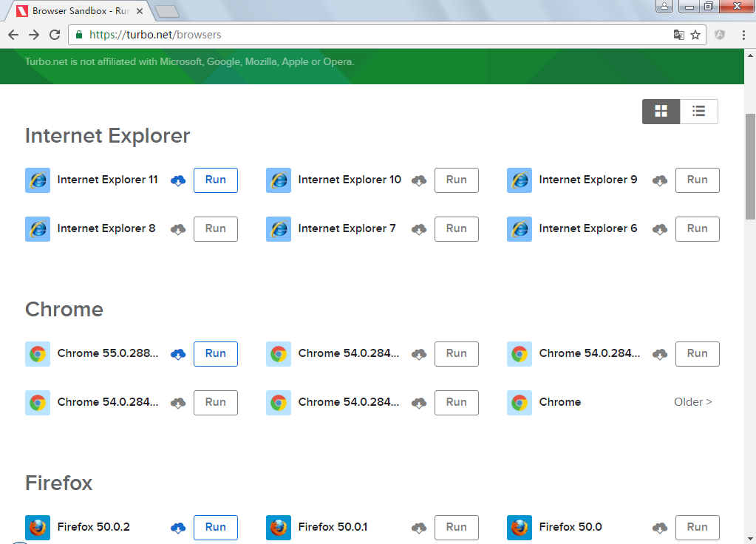Click the URL address field
This screenshot has height=544, width=756.
370,35
